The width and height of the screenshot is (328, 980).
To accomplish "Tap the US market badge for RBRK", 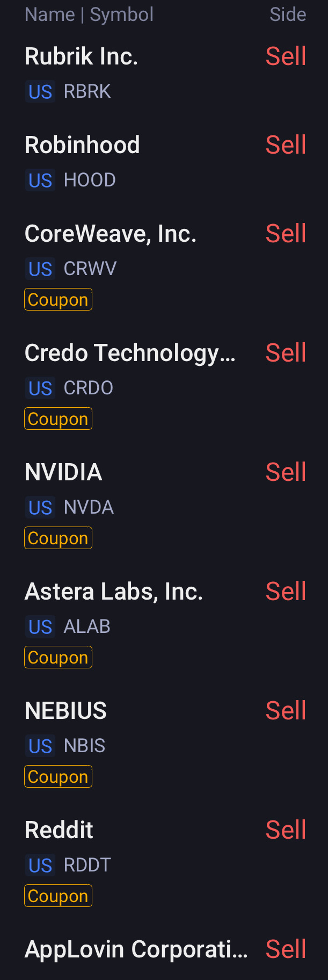I will coord(40,92).
